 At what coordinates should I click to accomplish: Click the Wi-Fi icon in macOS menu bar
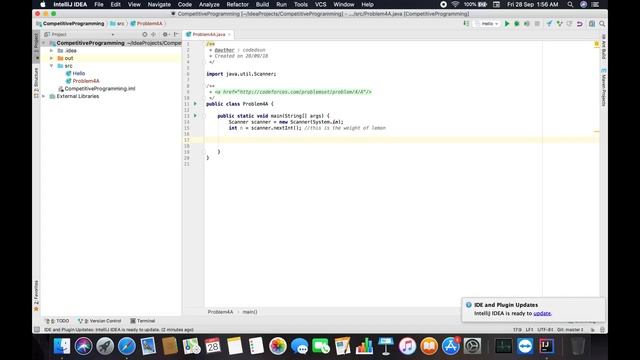click(x=455, y=4)
